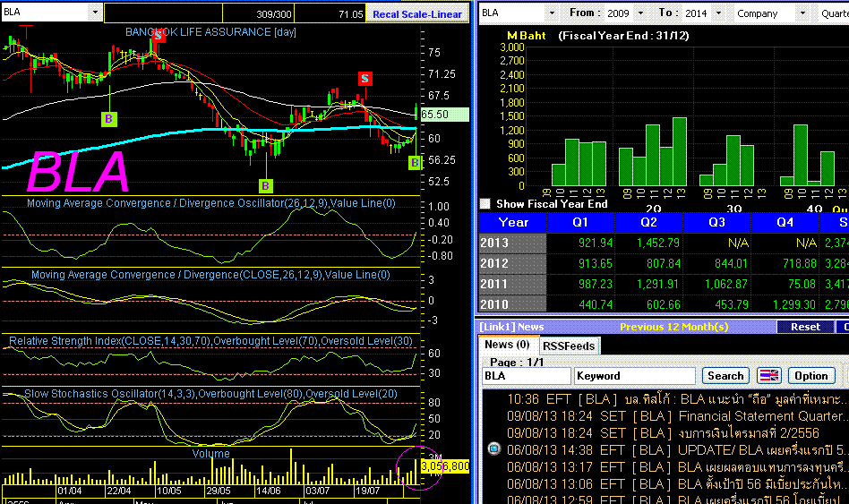Click the news symbol field containing BLA
Screen dimensions: 849x504
coord(526,376)
